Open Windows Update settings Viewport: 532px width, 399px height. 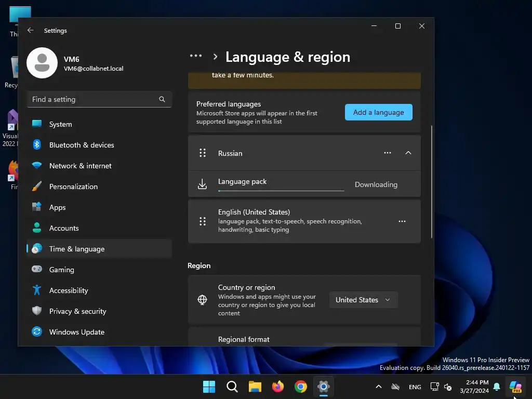click(99, 332)
